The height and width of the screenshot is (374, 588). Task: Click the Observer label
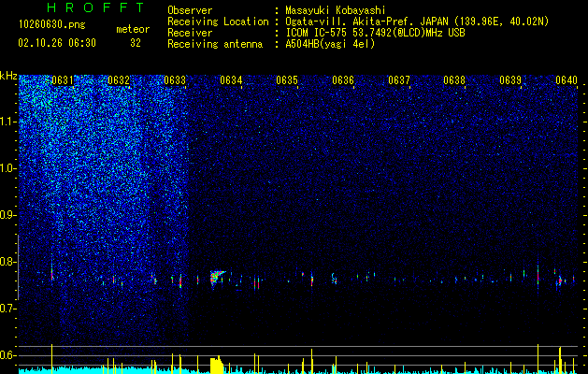pyautogui.click(x=190, y=10)
